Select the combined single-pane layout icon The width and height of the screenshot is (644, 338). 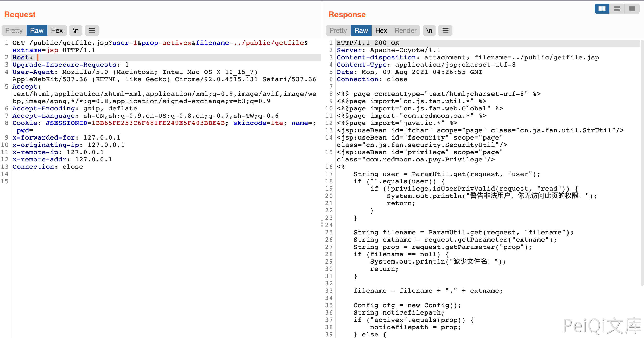(632, 9)
